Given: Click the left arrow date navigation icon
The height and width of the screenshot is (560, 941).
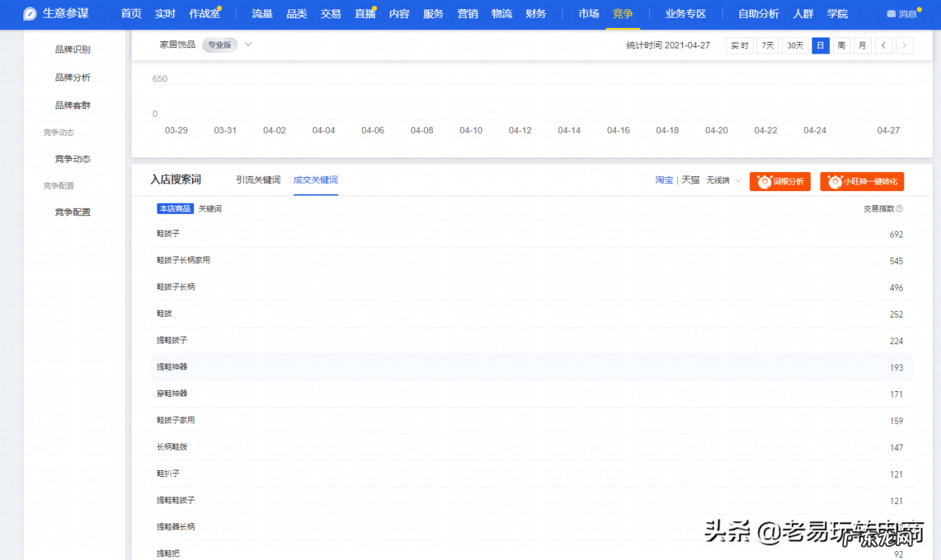Looking at the screenshot, I should 884,45.
